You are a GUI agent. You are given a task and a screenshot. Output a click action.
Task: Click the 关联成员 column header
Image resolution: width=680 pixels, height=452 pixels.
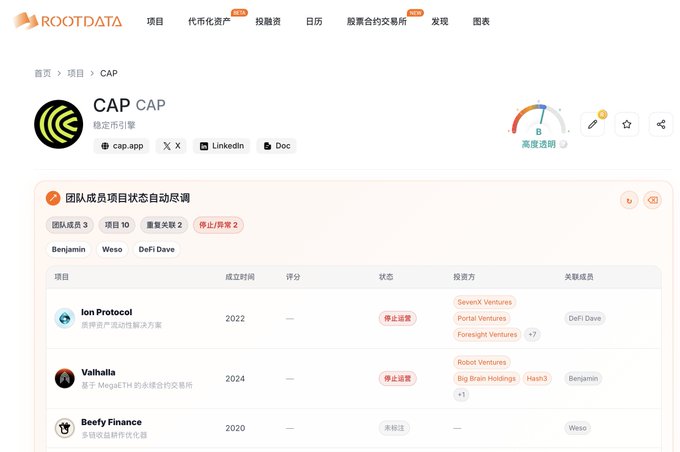coord(579,277)
